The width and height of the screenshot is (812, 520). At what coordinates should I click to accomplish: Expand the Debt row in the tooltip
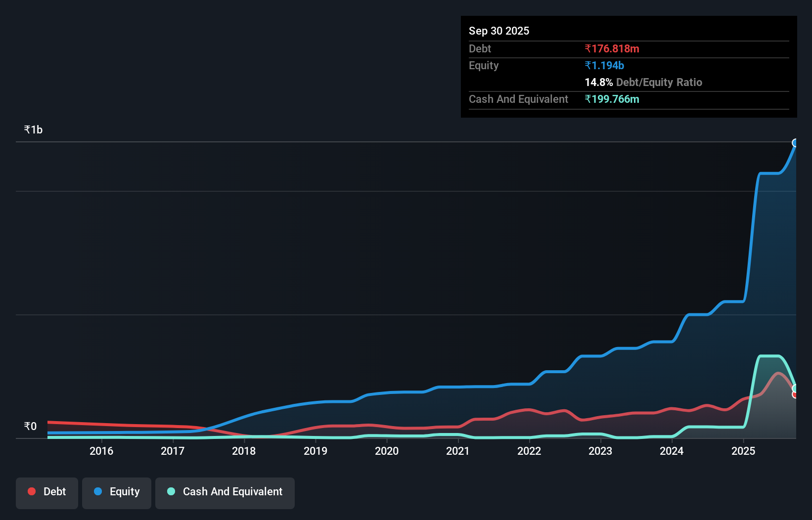tap(480, 48)
